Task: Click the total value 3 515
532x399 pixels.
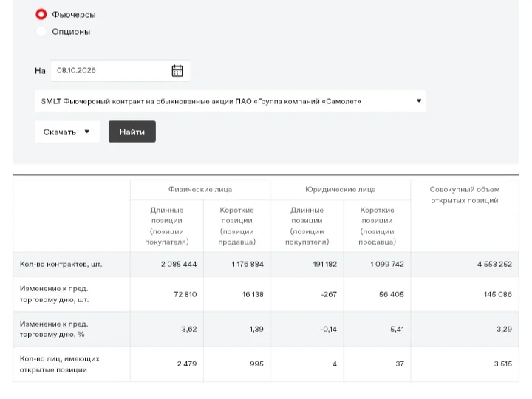Action: (503, 364)
